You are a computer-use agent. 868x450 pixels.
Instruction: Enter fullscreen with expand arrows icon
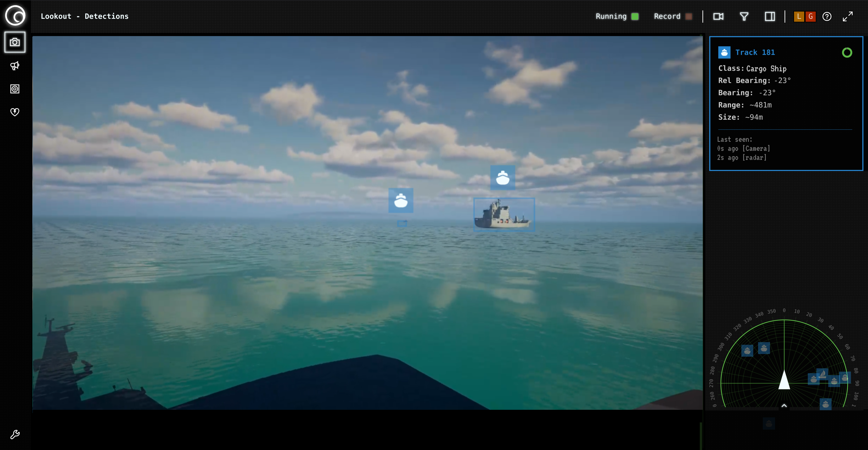click(848, 16)
